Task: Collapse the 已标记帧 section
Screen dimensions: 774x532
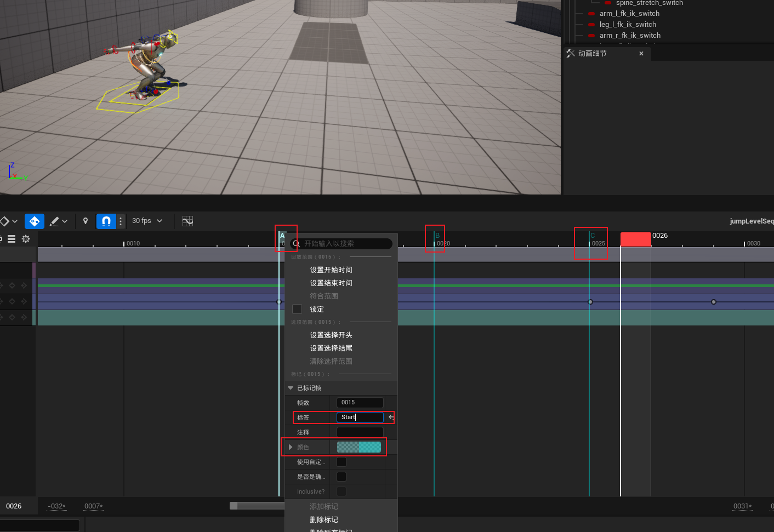Action: tap(291, 388)
